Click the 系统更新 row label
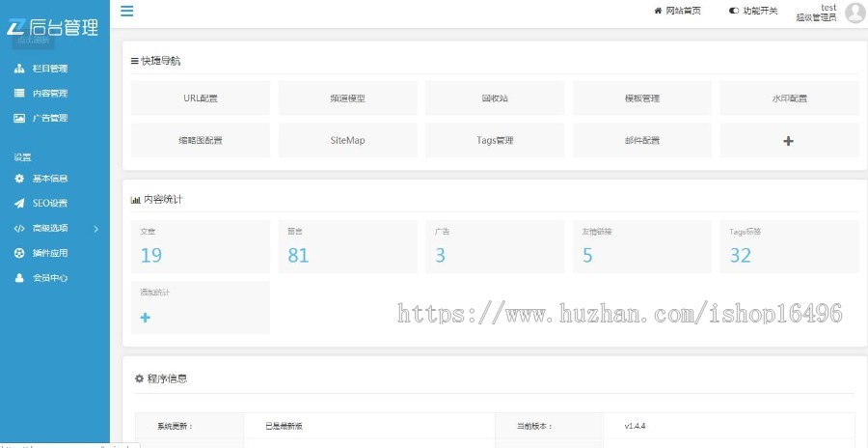Viewport: 868px width, 448px height. point(175,427)
